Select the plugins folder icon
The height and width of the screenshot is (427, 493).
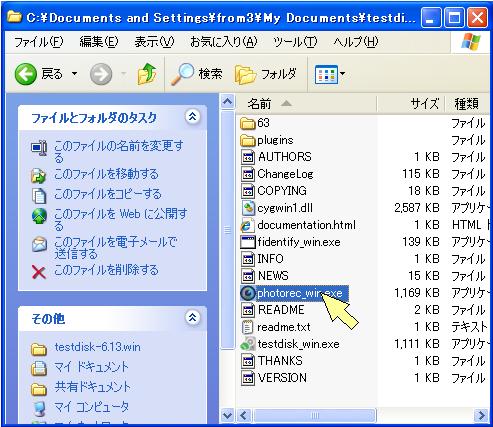(248, 140)
